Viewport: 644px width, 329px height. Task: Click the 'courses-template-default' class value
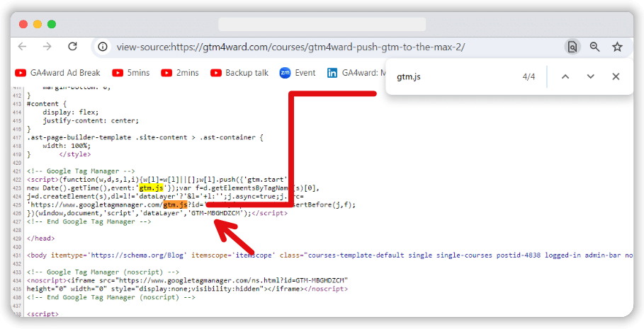(356, 255)
